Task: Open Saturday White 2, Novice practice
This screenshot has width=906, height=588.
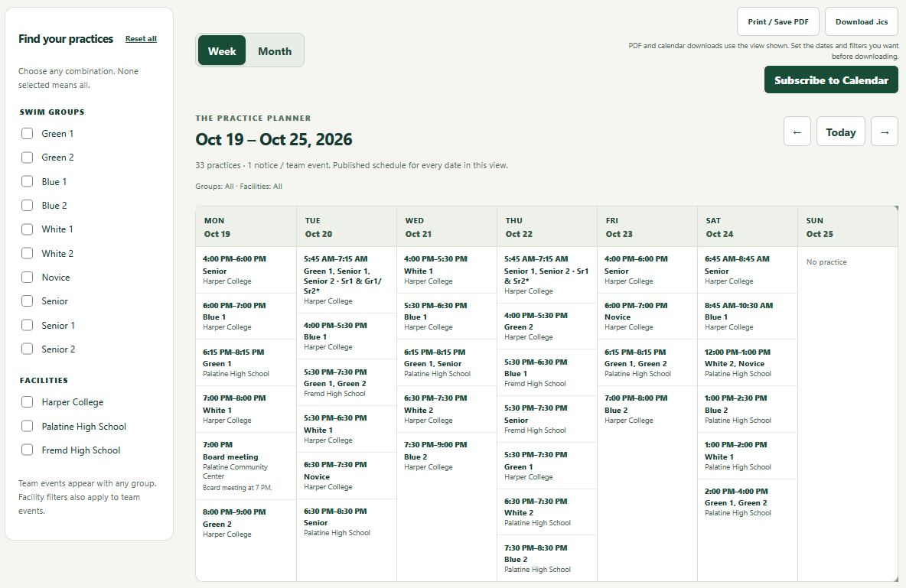Action: [748, 362]
